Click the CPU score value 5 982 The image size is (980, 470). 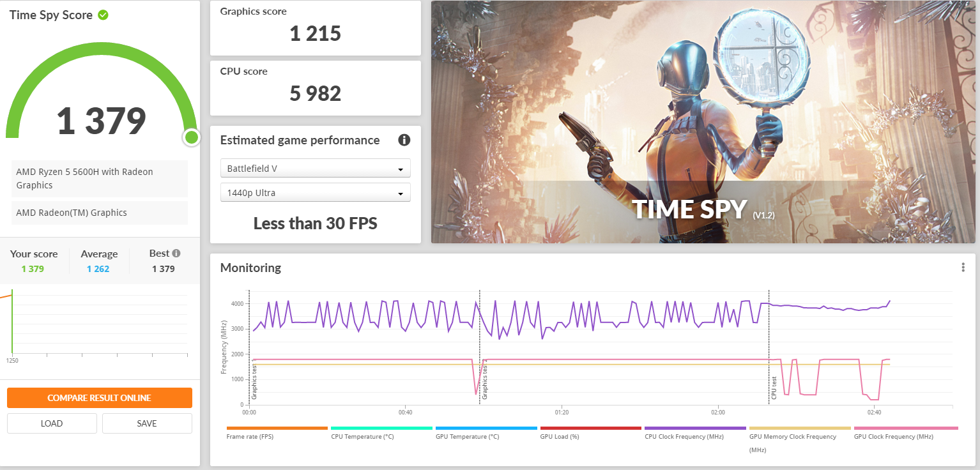tap(316, 93)
